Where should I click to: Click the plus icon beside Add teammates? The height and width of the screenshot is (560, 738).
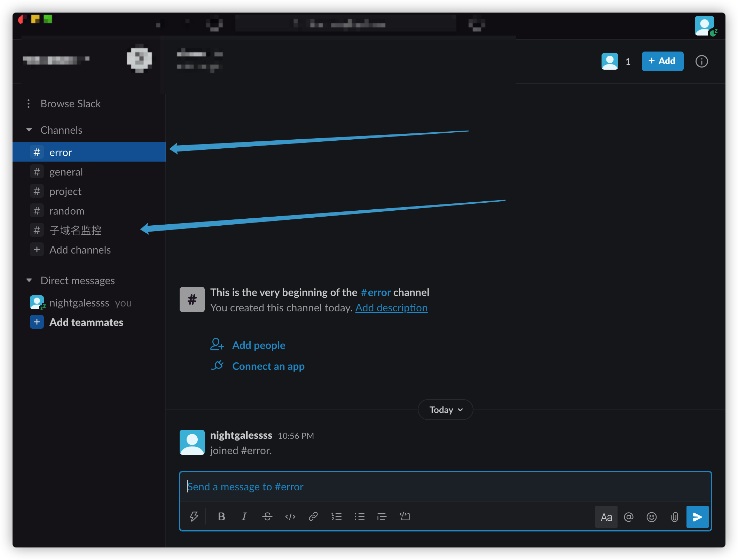[37, 322]
